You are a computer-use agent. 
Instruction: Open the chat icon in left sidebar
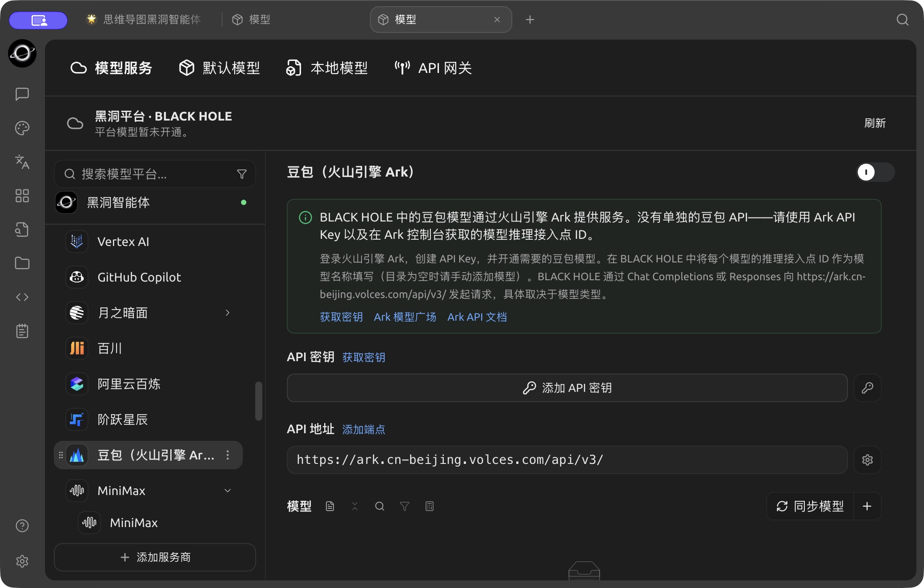pos(22,94)
